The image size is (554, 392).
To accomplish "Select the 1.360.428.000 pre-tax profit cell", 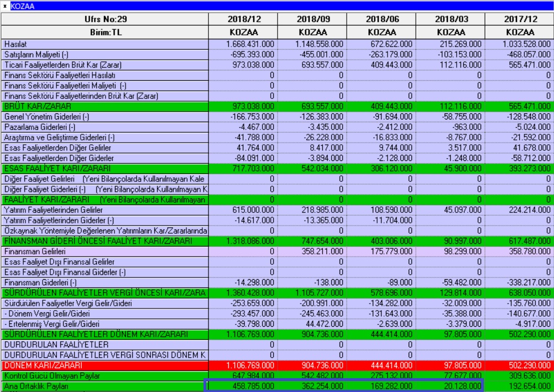I will (x=243, y=292).
